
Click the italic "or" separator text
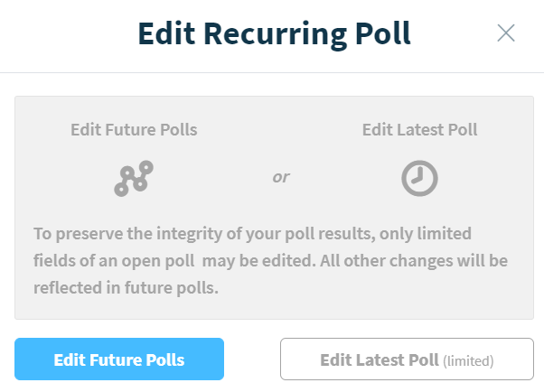pos(281,176)
